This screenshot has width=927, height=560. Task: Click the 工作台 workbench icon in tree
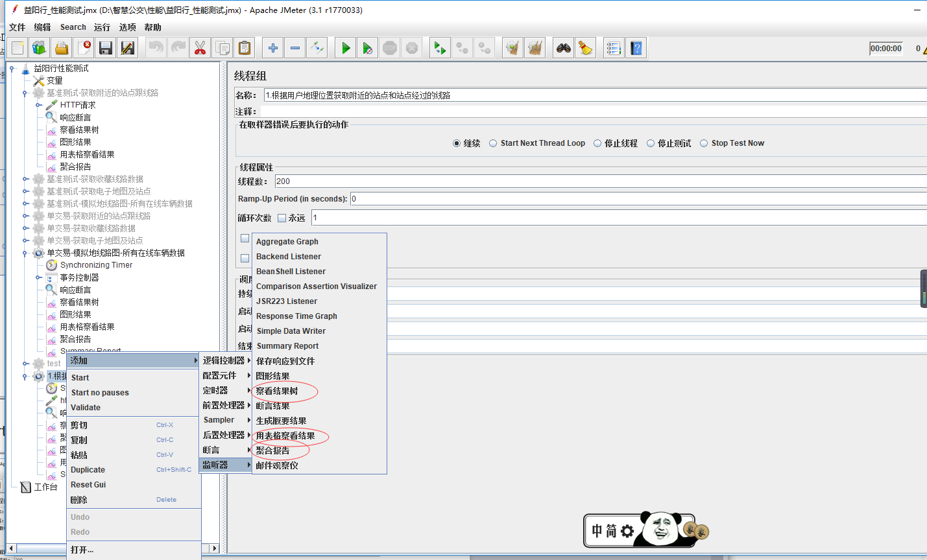[26, 487]
